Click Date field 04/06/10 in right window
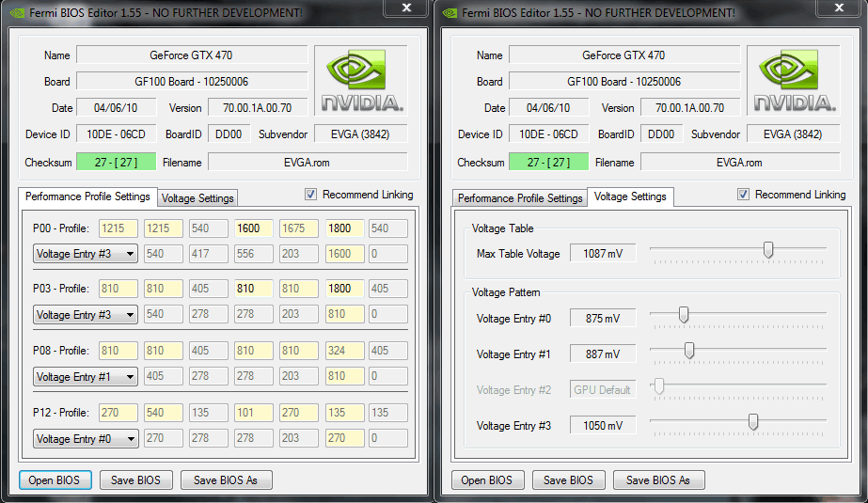Screen dimensions: 868x503 [x=548, y=108]
